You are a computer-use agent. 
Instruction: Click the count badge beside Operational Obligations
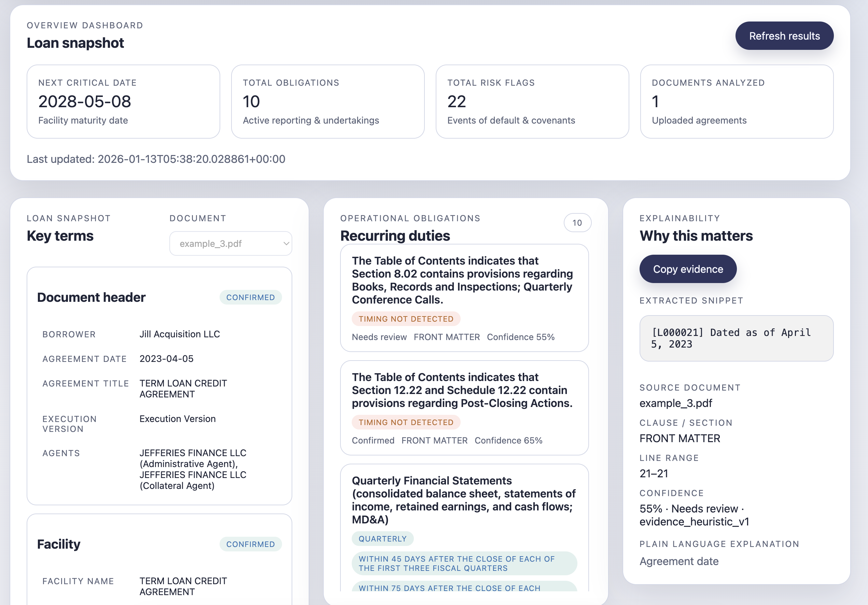(577, 223)
